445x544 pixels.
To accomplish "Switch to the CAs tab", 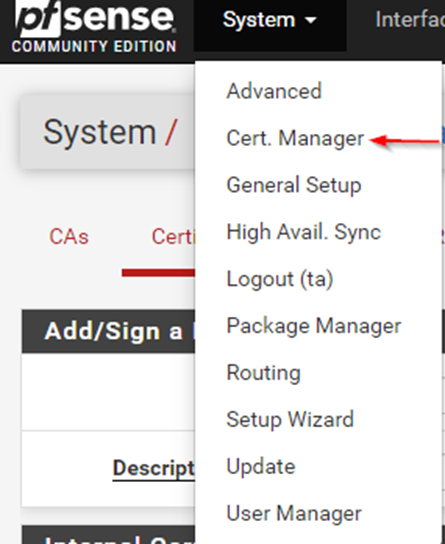I will coord(69,237).
